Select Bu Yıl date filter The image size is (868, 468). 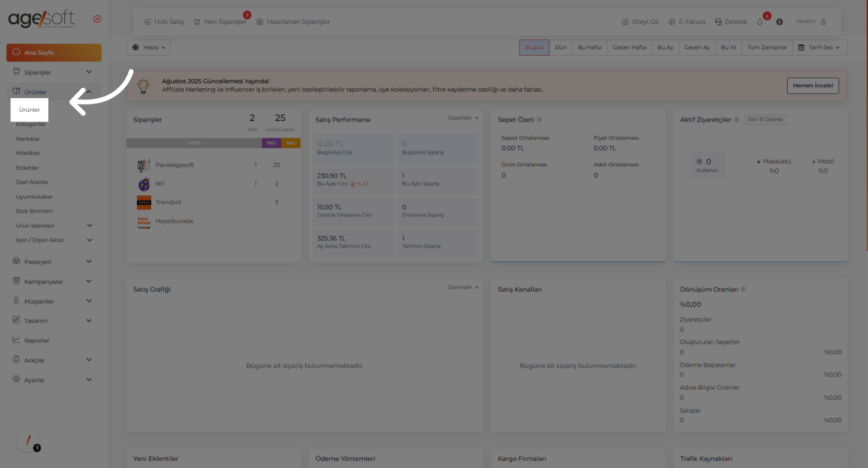click(728, 47)
